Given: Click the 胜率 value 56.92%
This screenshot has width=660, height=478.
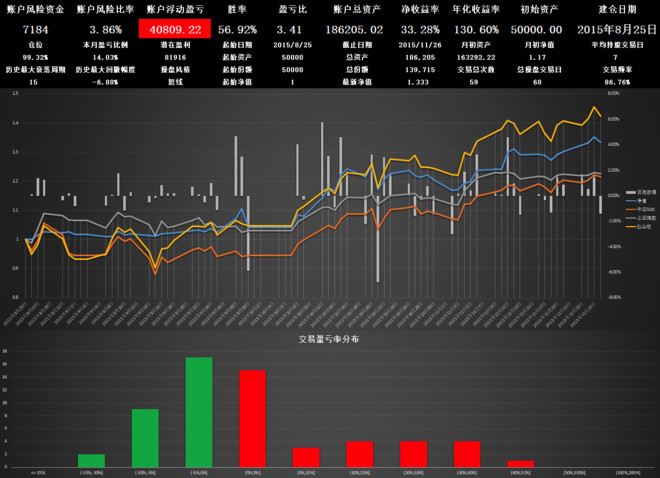Looking at the screenshot, I should coord(237,30).
